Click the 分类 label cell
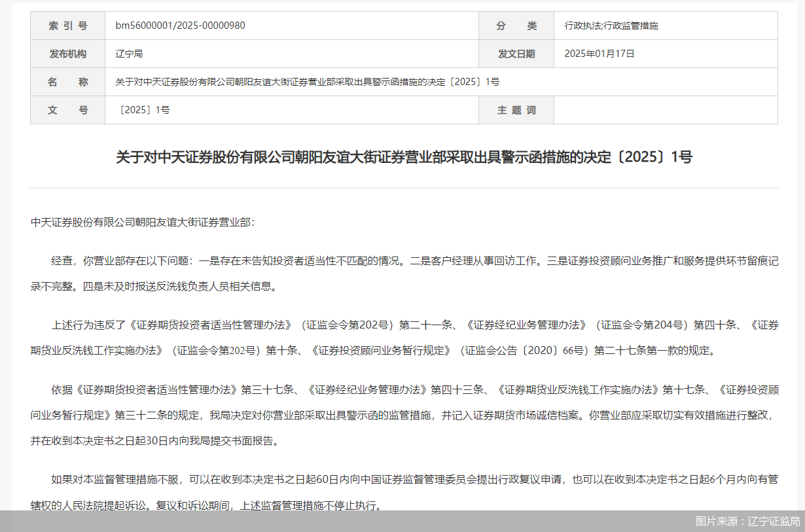The width and height of the screenshot is (805, 532). pos(516,25)
